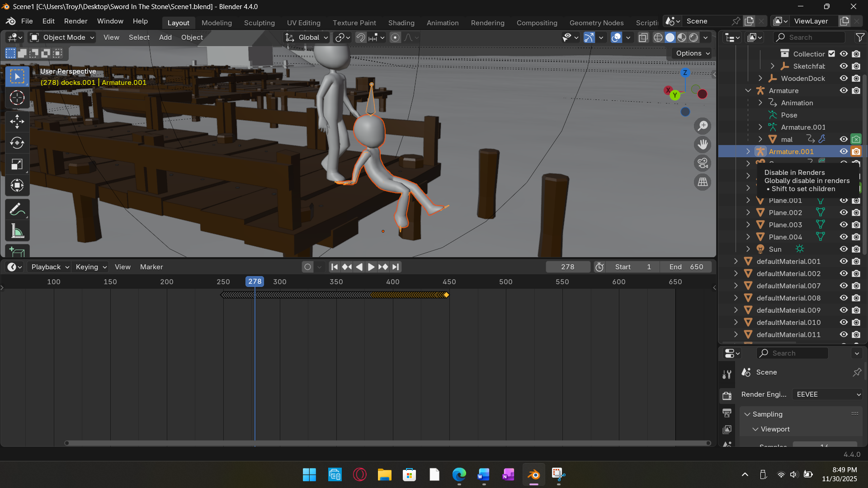This screenshot has width=868, height=488.
Task: Jump to next keyframe
Action: pos(383,267)
